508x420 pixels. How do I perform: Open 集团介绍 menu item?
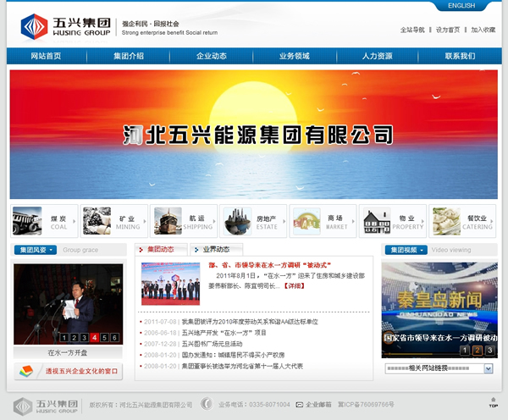129,56
